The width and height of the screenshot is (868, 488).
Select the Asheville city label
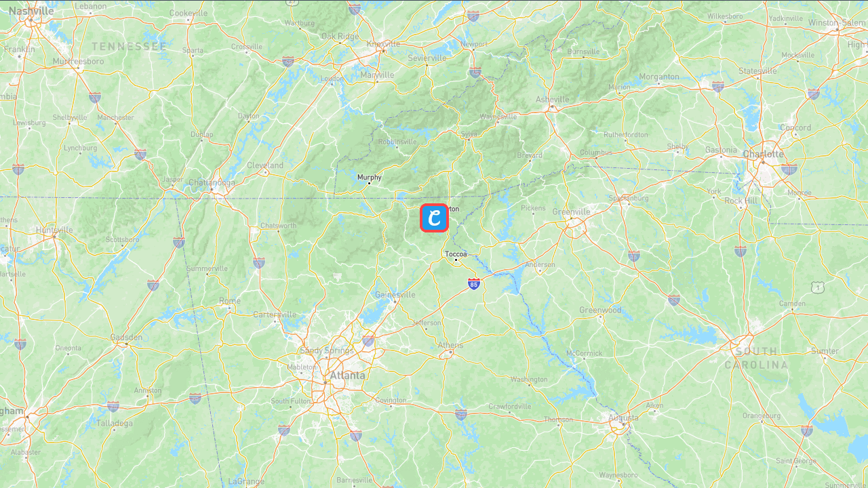(553, 100)
